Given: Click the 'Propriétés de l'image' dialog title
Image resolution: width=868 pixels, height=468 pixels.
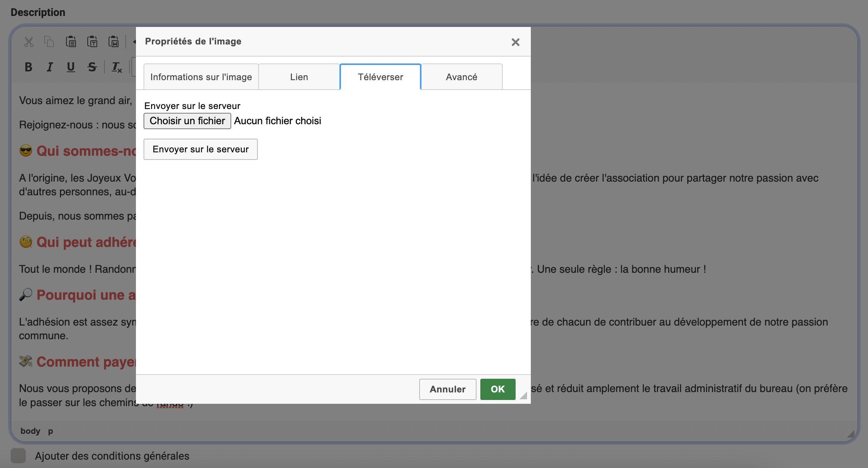Looking at the screenshot, I should 193,41.
